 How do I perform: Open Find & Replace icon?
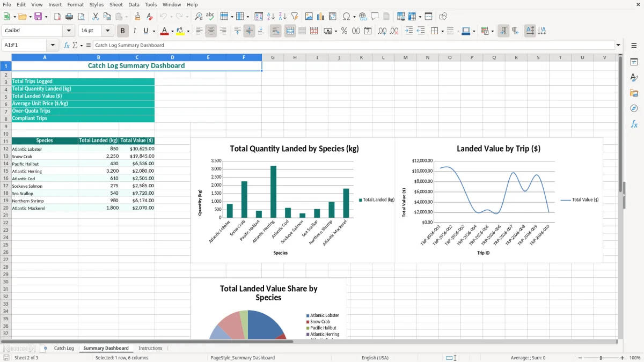click(199, 17)
